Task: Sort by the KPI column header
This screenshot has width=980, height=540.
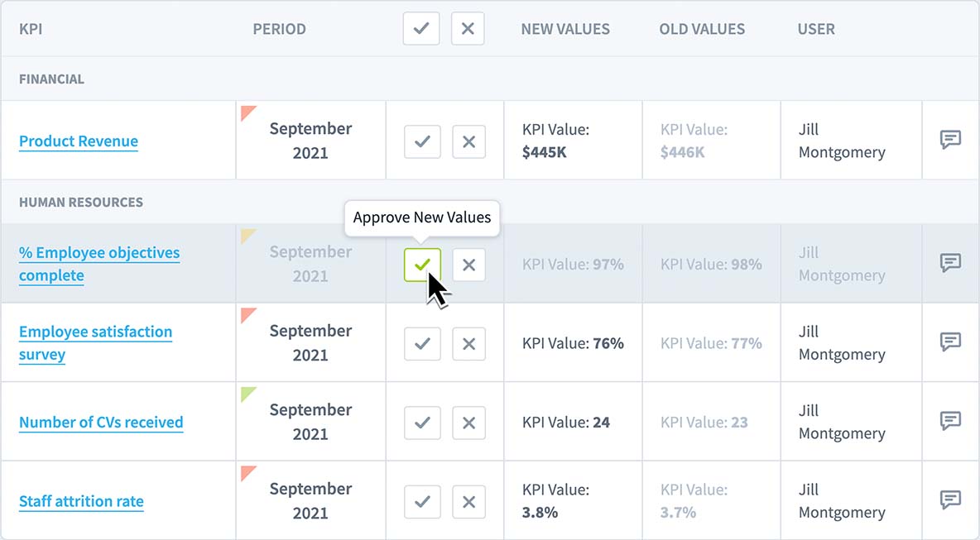Action: point(31,29)
